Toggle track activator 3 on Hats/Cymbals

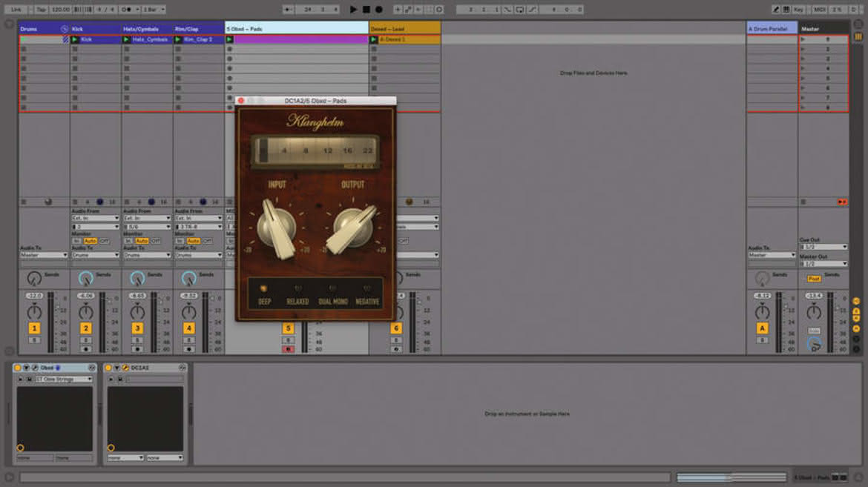tap(137, 328)
